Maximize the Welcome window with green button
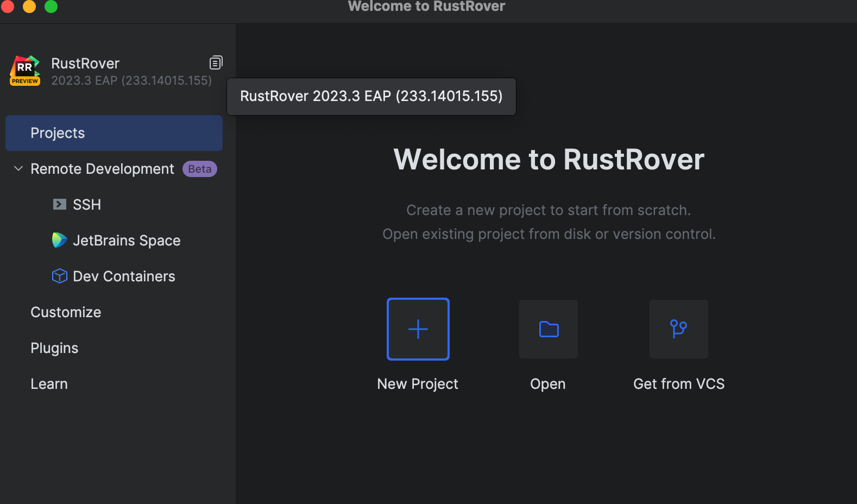Viewport: 857px width, 504px height. tap(51, 6)
